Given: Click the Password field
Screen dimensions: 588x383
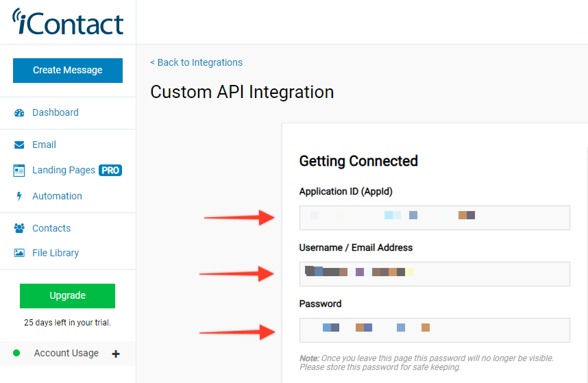Looking at the screenshot, I should (x=434, y=330).
